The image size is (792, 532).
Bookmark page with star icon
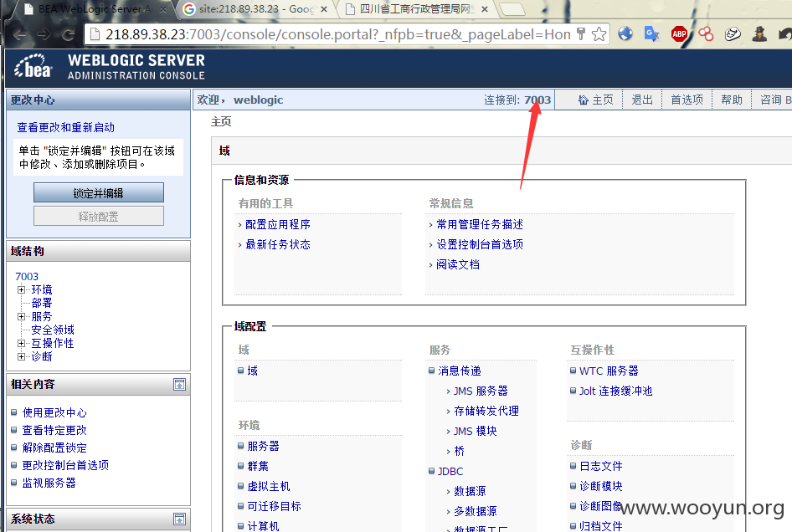pos(599,34)
